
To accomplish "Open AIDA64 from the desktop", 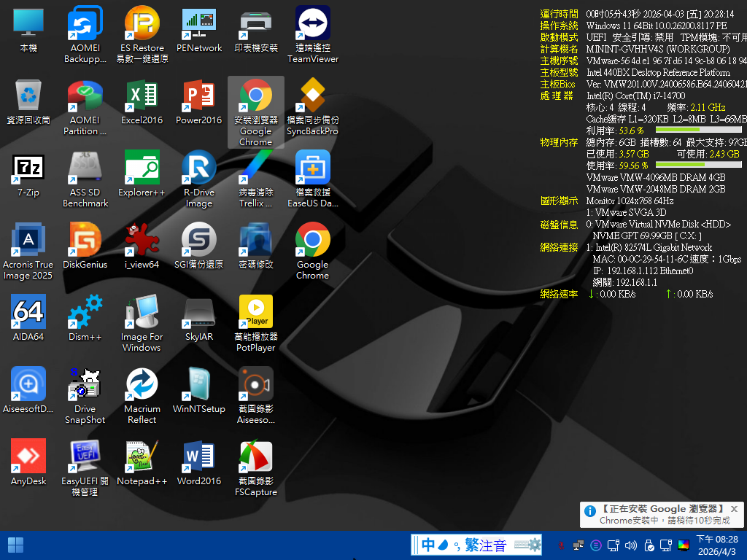I will (28, 313).
